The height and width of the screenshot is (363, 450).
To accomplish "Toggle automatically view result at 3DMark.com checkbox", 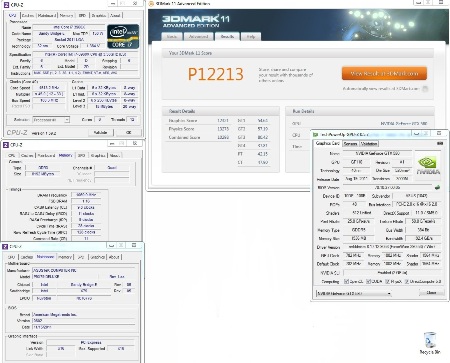I will coord(425,89).
